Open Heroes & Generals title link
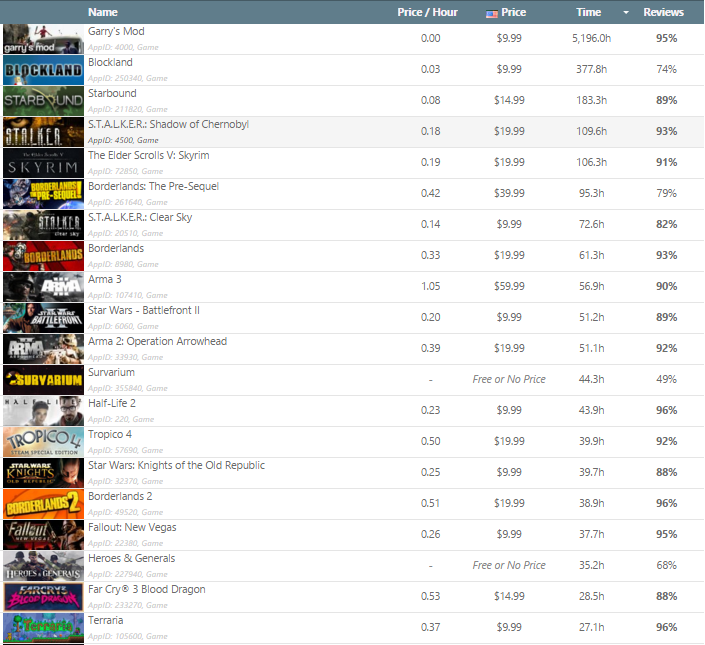Viewport: 705px width, 645px height. [x=131, y=559]
